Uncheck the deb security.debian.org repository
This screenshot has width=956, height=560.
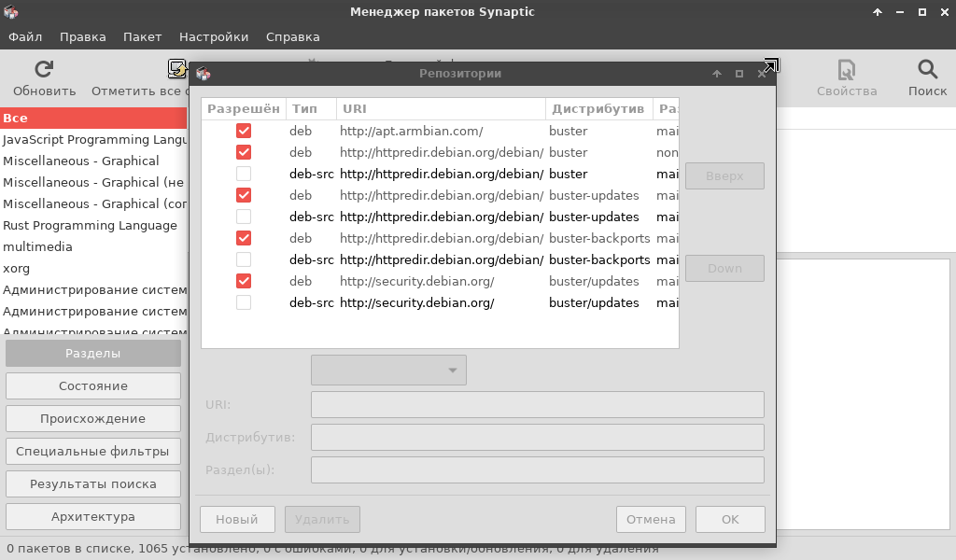(244, 281)
